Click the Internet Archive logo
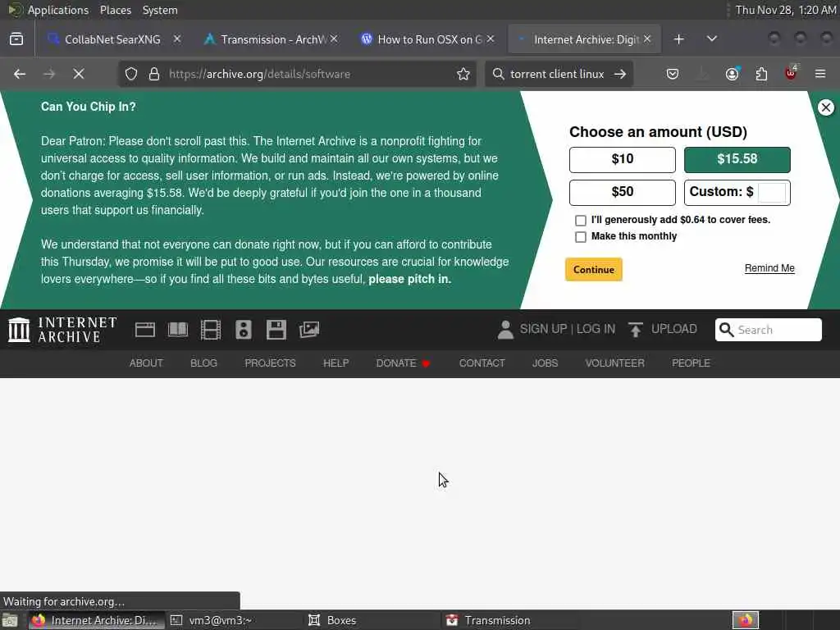The width and height of the screenshot is (840, 630). tap(62, 330)
